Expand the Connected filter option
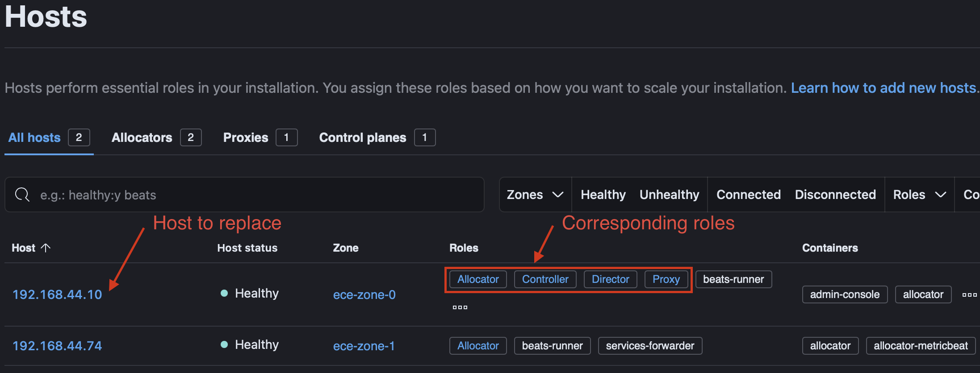 tap(748, 195)
